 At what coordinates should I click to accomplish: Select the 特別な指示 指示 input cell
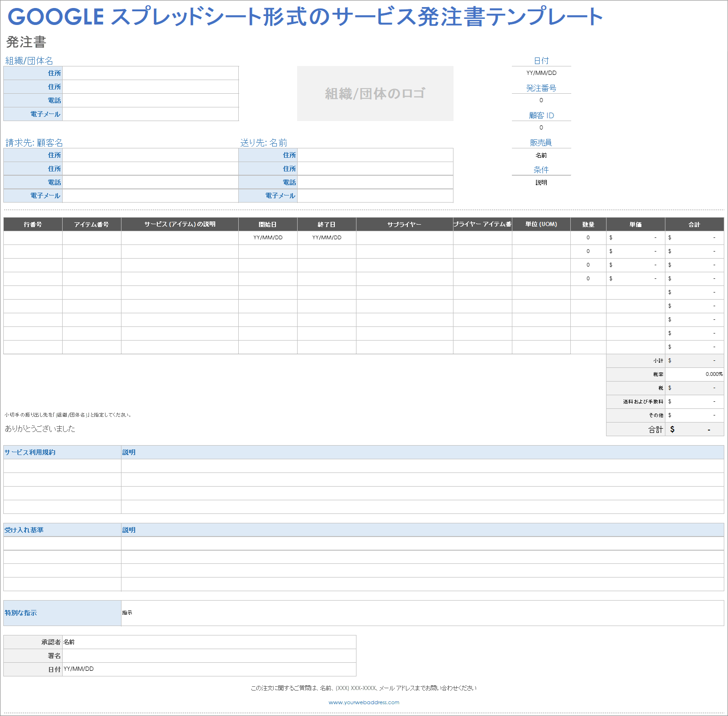pos(235,613)
